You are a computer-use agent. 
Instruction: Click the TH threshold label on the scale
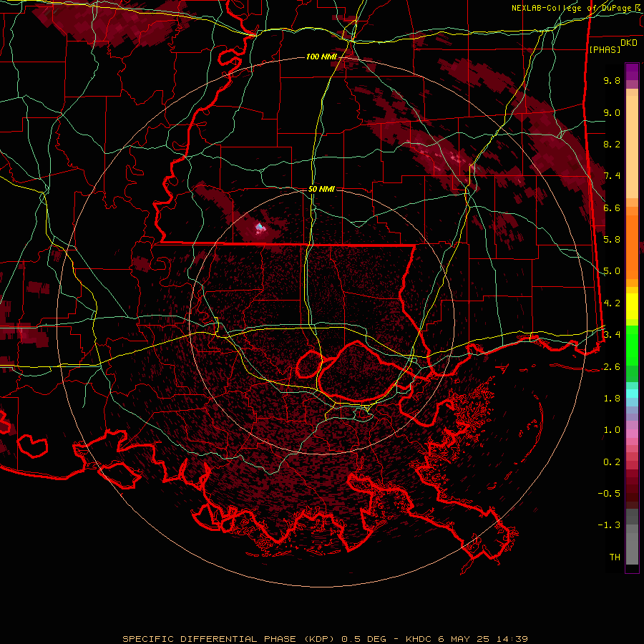pos(615,557)
